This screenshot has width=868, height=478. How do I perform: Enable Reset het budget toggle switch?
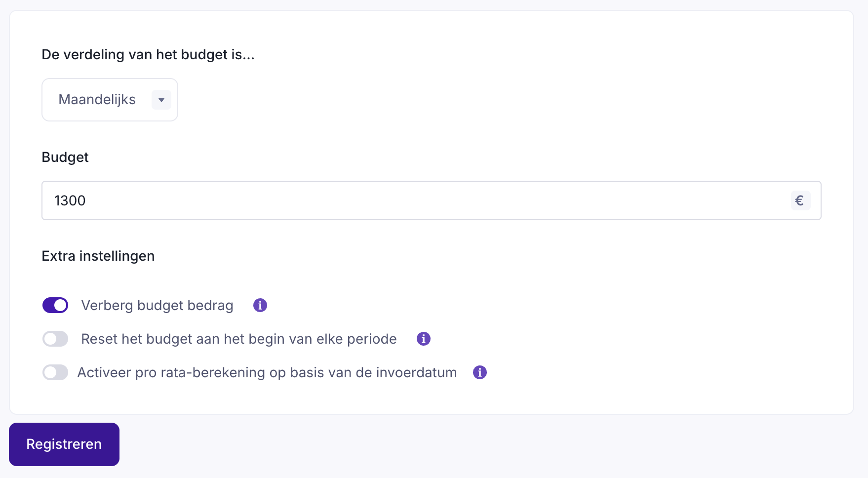[55, 339]
